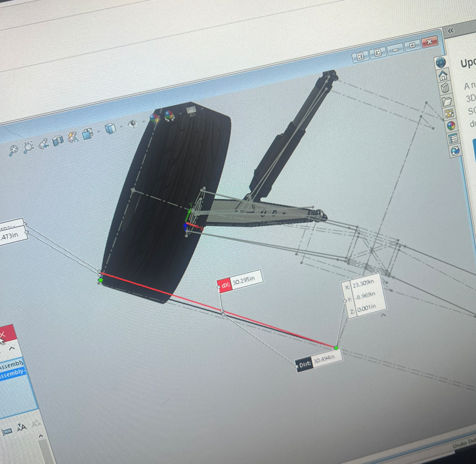Open the Custom Properties tab

click(x=453, y=138)
